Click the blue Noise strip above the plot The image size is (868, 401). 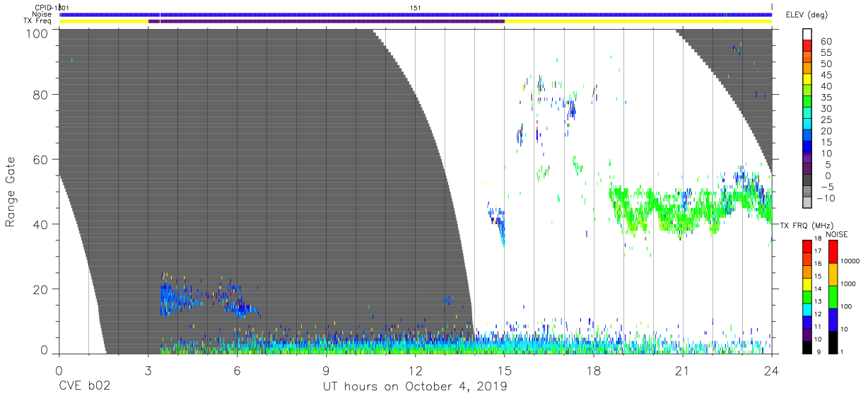click(416, 14)
